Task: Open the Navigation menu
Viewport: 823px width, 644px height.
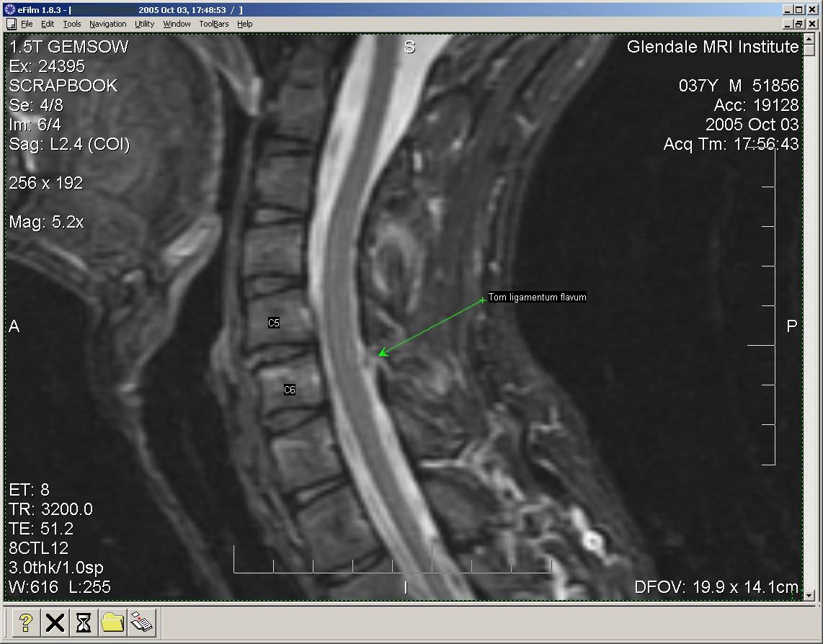Action: 107,24
